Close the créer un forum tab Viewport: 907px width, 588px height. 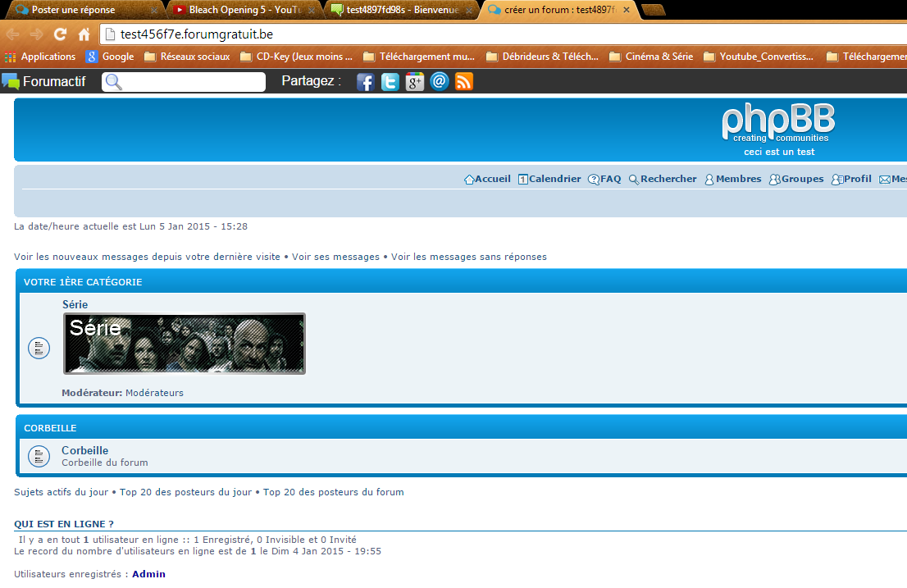[x=627, y=10]
